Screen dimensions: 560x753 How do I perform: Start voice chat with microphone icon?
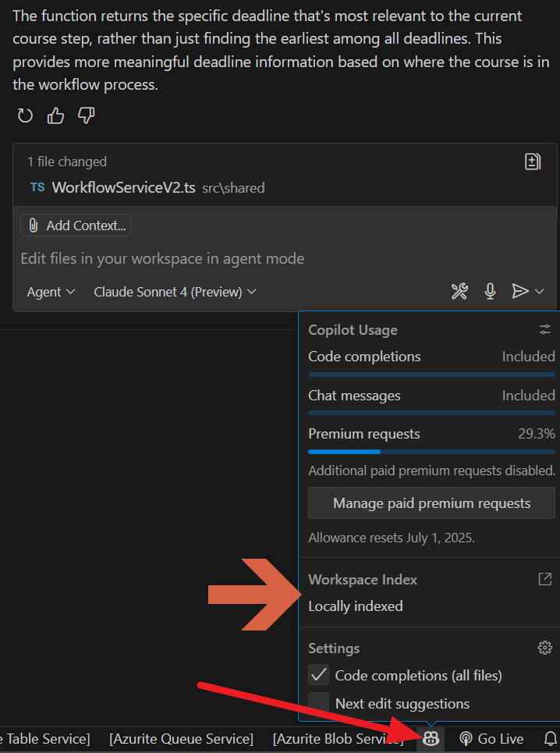point(490,291)
